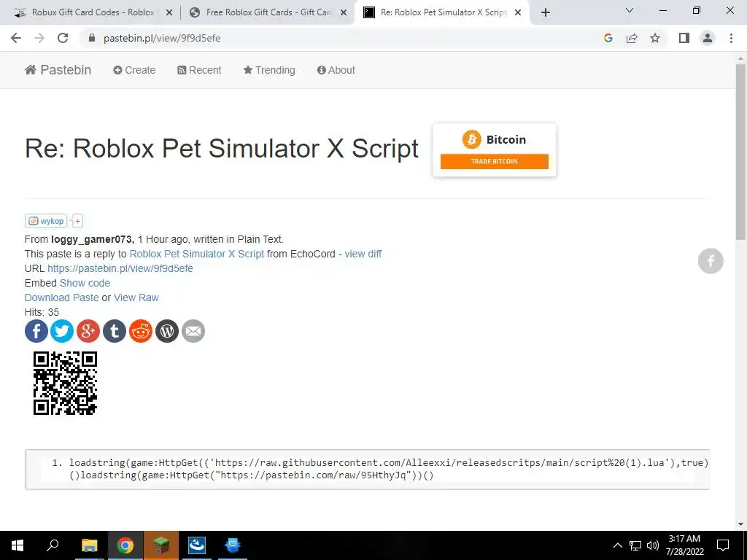Click the View Raw link
This screenshot has height=560, width=747.
pyautogui.click(x=136, y=297)
